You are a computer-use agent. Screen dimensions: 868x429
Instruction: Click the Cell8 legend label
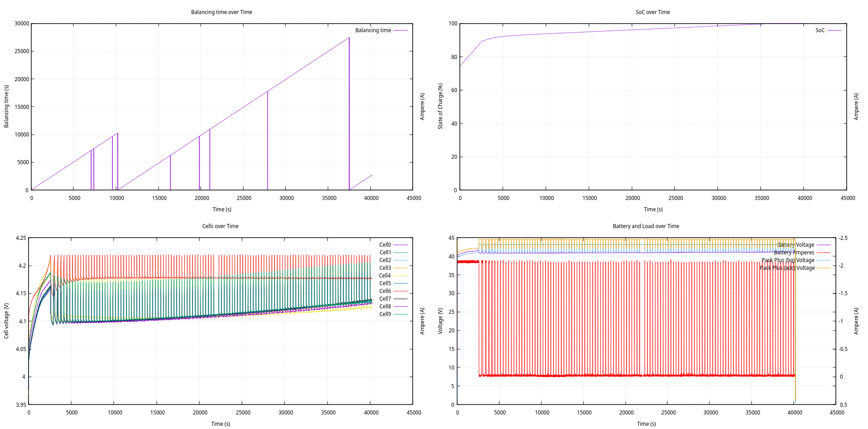click(x=385, y=307)
